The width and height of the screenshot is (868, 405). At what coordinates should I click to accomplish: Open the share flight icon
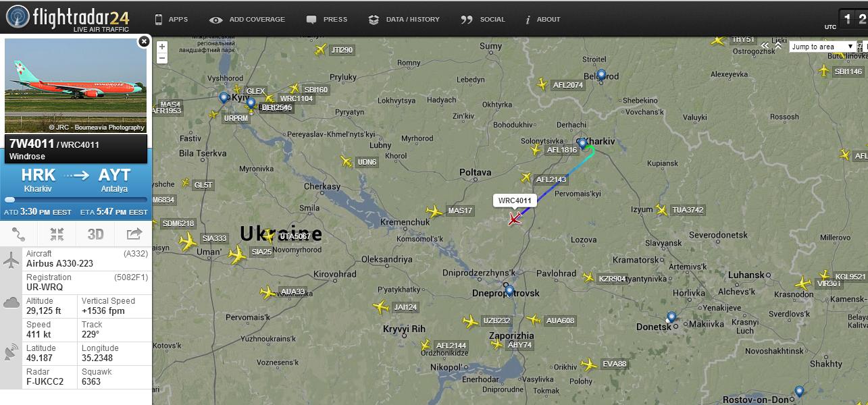[134, 234]
